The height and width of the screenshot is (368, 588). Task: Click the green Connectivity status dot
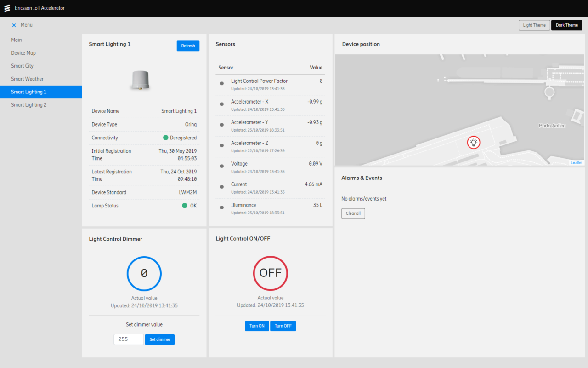[165, 138]
